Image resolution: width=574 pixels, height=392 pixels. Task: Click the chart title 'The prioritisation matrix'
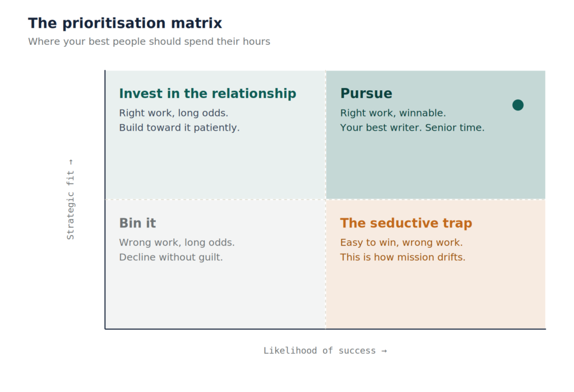(125, 23)
